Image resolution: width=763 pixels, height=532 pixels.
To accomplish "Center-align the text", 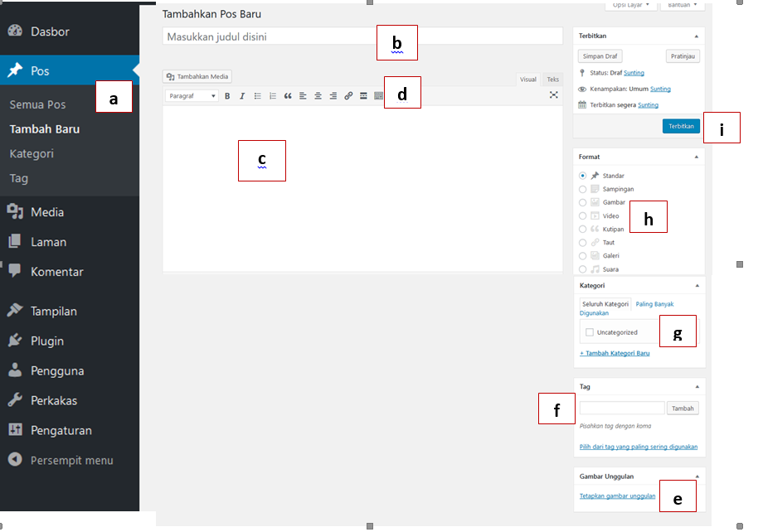I will click(318, 96).
